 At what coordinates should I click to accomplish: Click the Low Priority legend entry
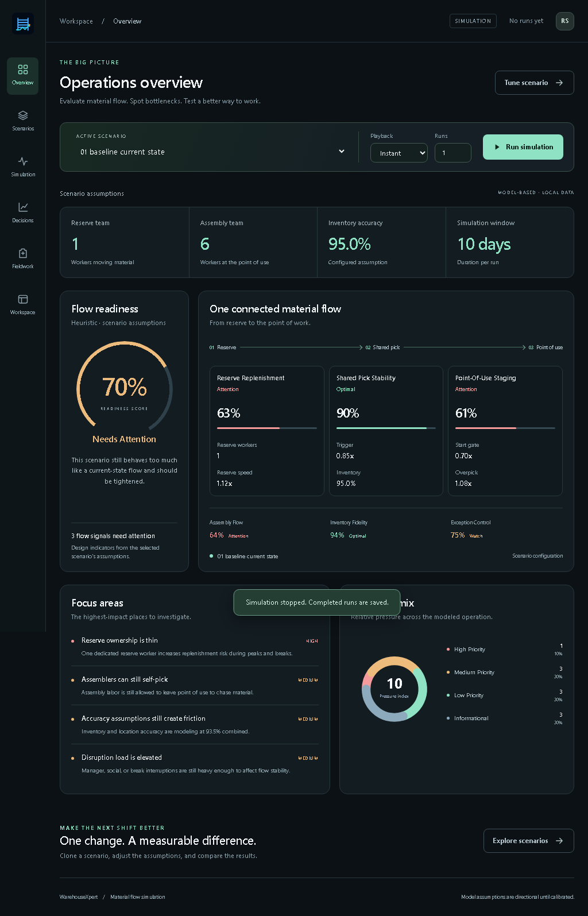(505, 695)
